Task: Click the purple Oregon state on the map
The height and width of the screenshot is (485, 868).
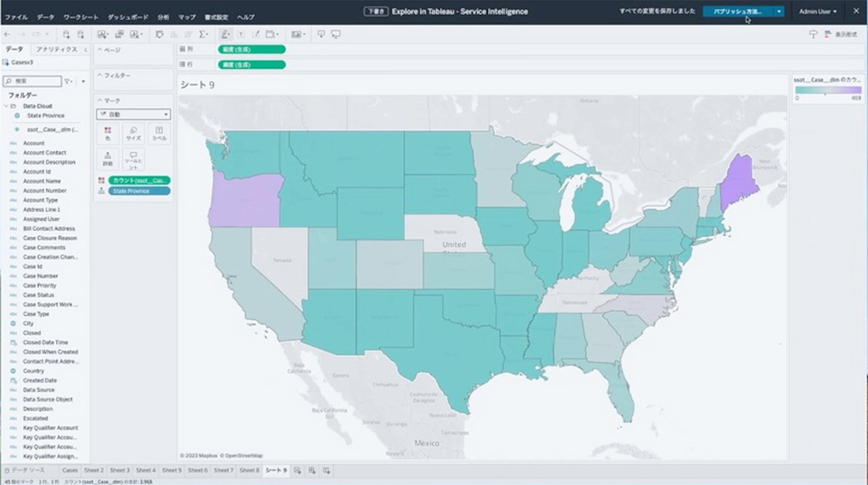Action: [244, 199]
